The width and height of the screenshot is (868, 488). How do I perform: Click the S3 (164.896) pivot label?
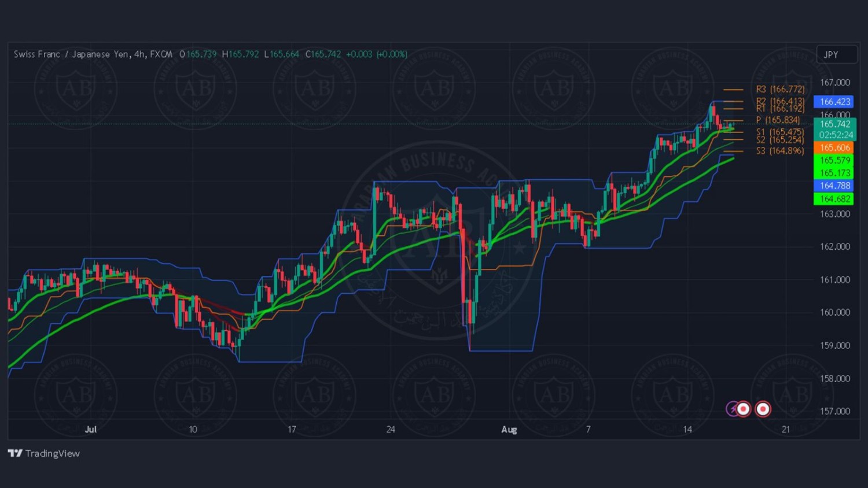coord(780,151)
